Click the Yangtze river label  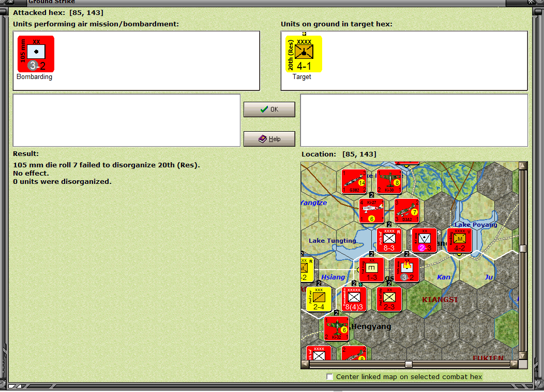[314, 203]
